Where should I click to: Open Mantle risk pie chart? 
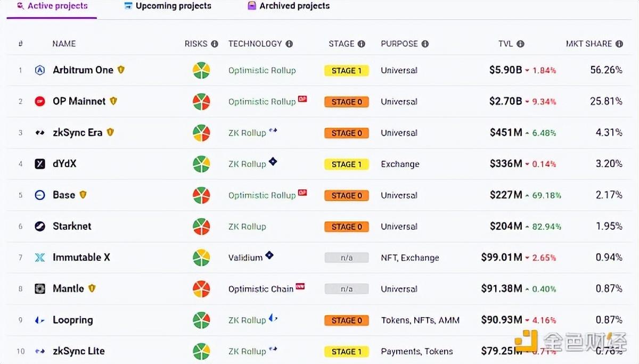point(201,289)
